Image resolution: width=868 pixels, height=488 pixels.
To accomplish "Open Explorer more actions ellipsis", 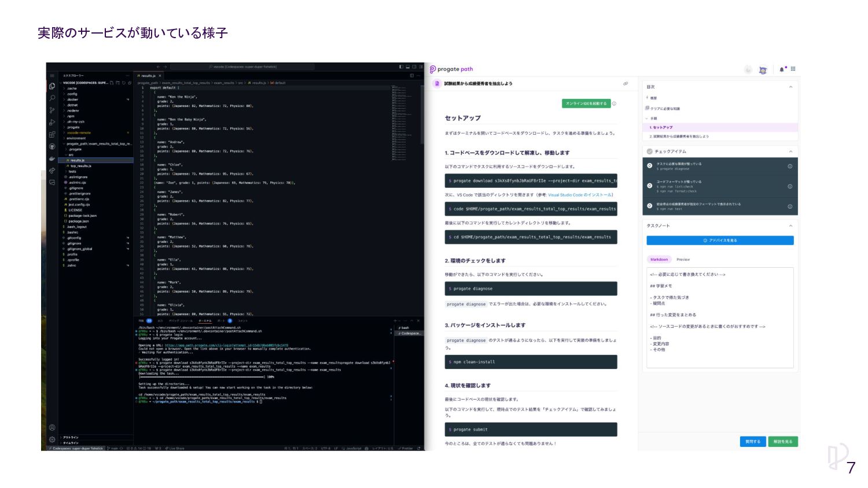I will click(x=128, y=76).
